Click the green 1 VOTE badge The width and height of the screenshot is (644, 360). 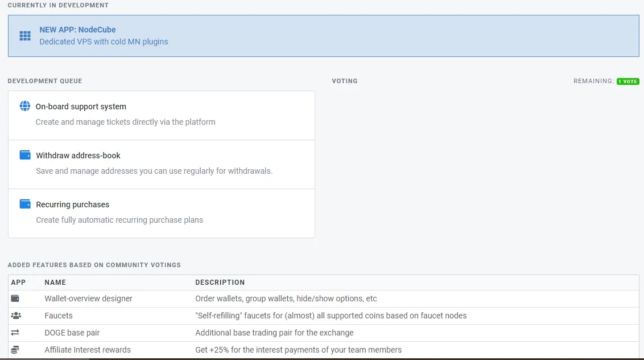(628, 81)
